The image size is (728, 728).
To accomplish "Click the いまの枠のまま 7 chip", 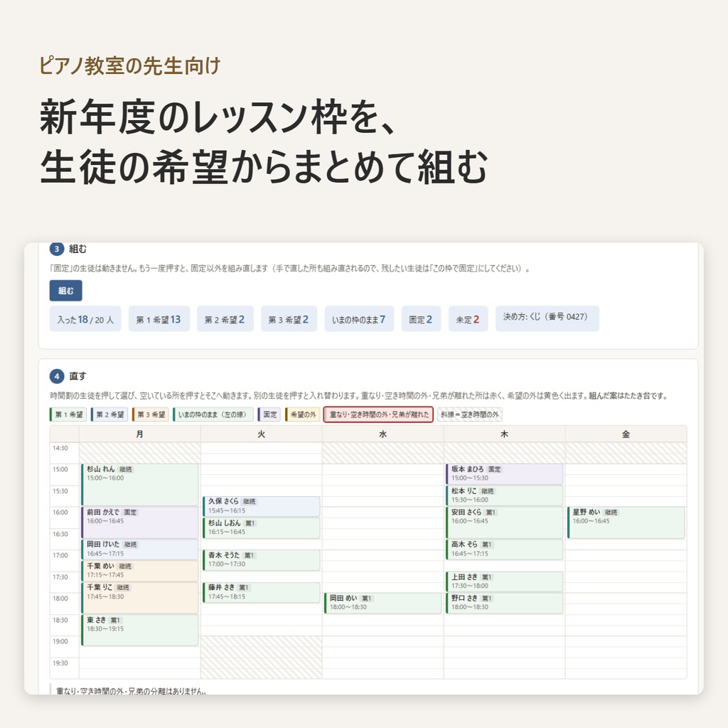I will 359,319.
